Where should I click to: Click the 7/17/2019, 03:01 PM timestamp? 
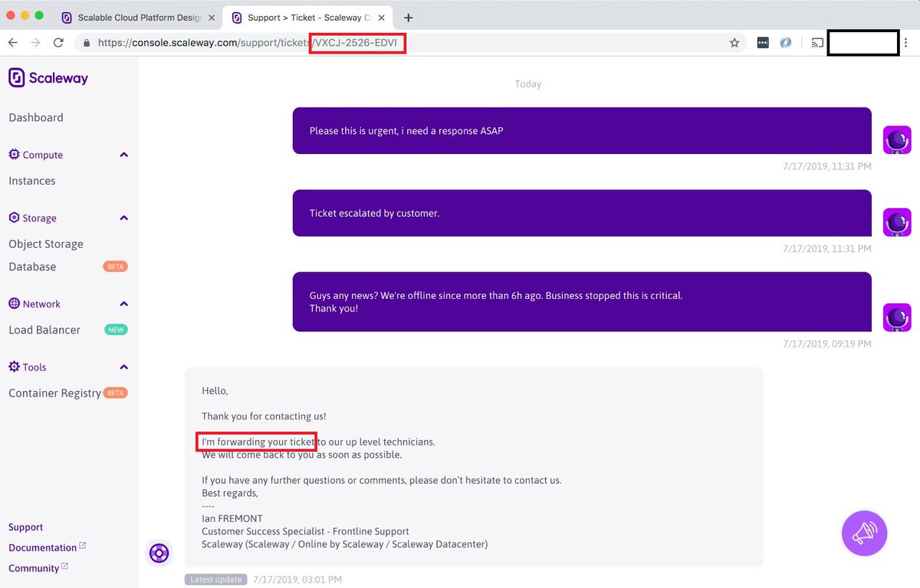[x=297, y=580]
